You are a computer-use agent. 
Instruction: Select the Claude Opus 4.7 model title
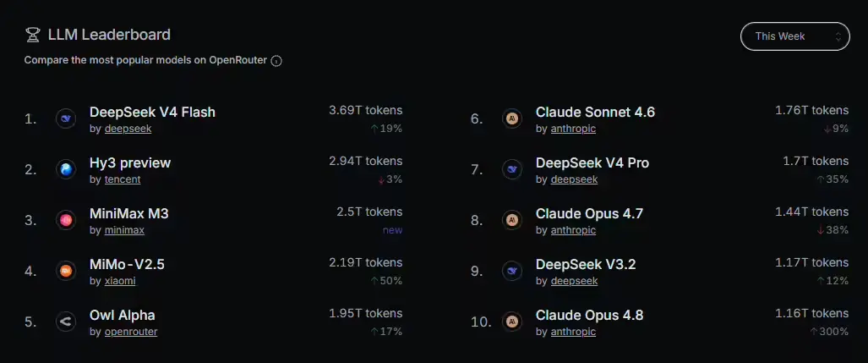click(589, 214)
